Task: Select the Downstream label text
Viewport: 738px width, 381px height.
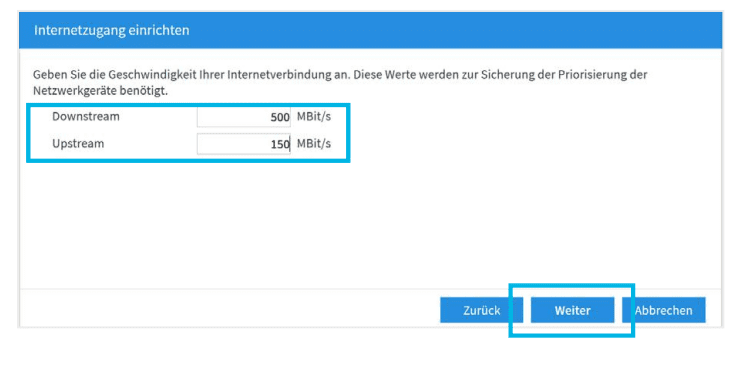Action: pyautogui.click(x=86, y=116)
